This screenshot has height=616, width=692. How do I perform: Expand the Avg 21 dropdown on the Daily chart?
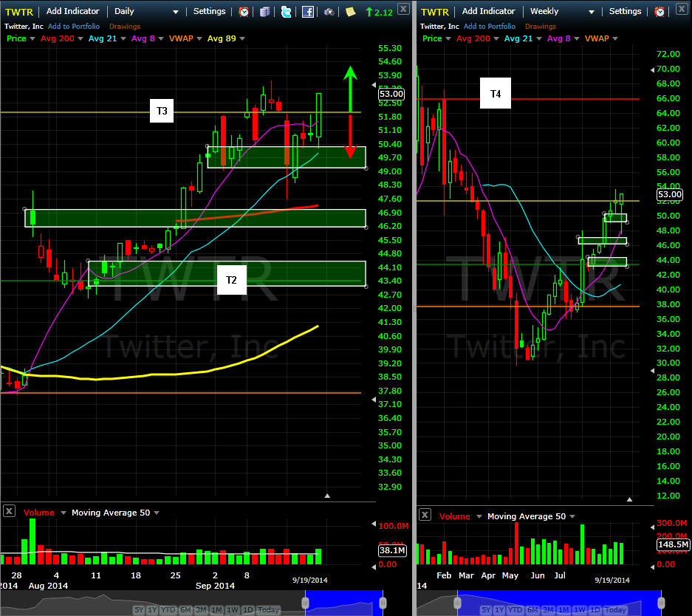click(123, 39)
